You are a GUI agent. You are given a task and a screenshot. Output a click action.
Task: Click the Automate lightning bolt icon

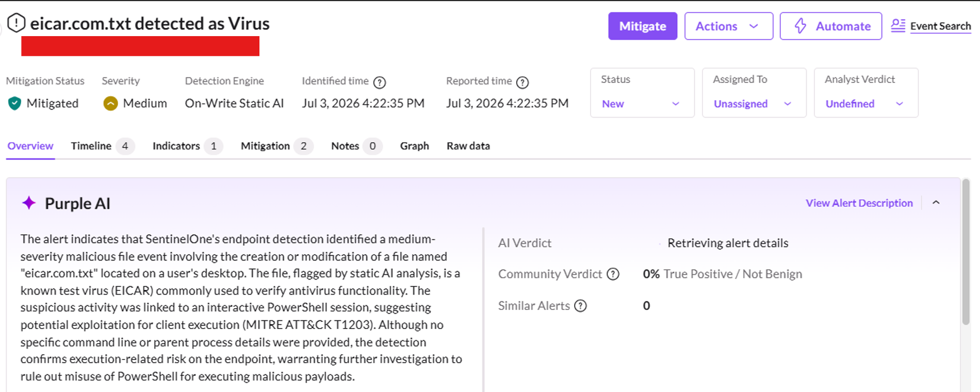(x=800, y=26)
